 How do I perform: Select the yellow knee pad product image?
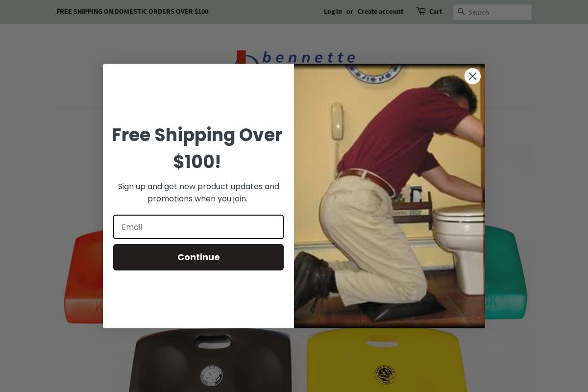(387, 360)
